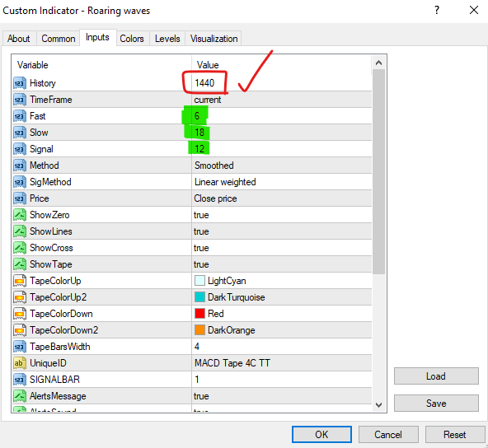
Task: Open the Price Close price value
Action: (282, 198)
